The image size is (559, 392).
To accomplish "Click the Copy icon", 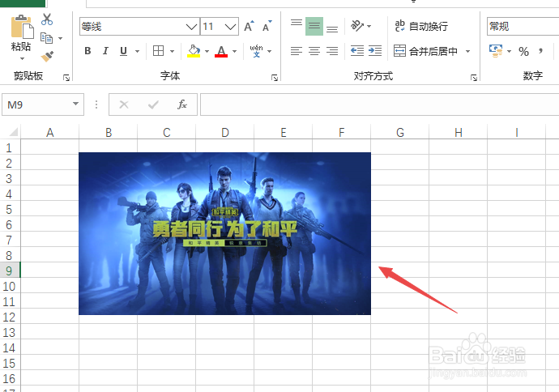I will (46, 38).
